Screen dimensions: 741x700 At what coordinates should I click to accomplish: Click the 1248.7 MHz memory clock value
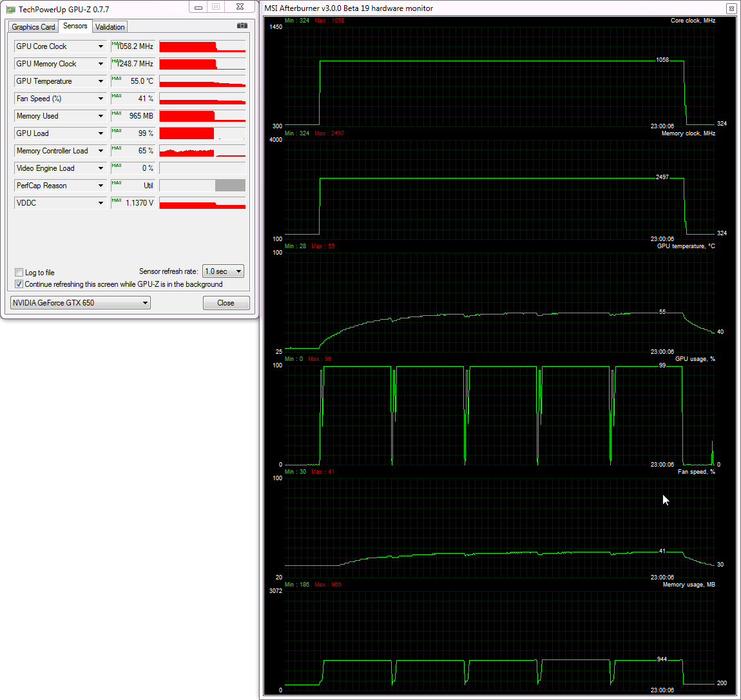tap(133, 64)
